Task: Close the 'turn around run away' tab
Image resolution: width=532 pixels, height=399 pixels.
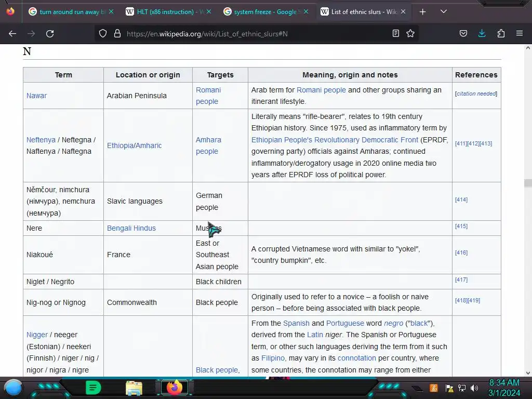Action: 111,11
